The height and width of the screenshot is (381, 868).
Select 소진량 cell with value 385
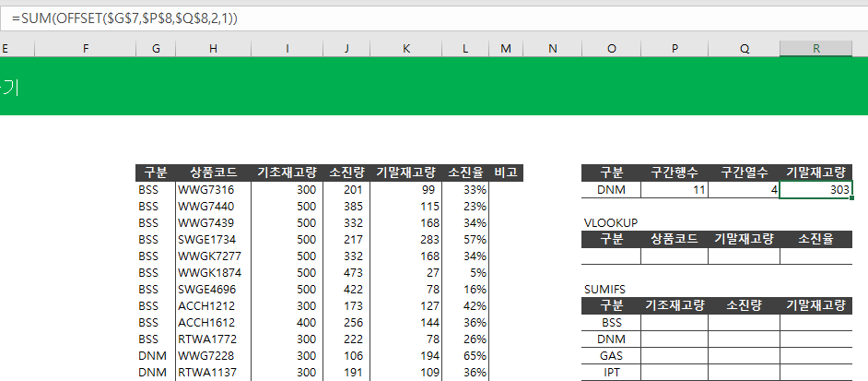(346, 207)
